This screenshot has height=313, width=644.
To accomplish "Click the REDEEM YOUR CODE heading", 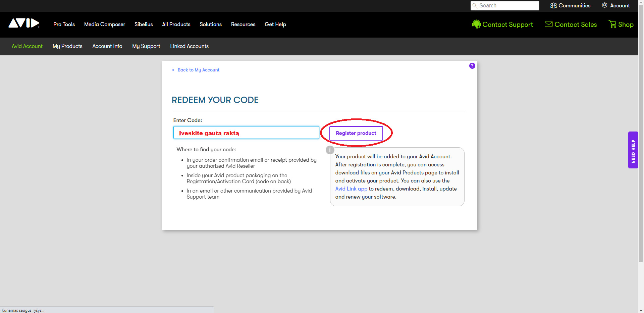I will tap(215, 100).
